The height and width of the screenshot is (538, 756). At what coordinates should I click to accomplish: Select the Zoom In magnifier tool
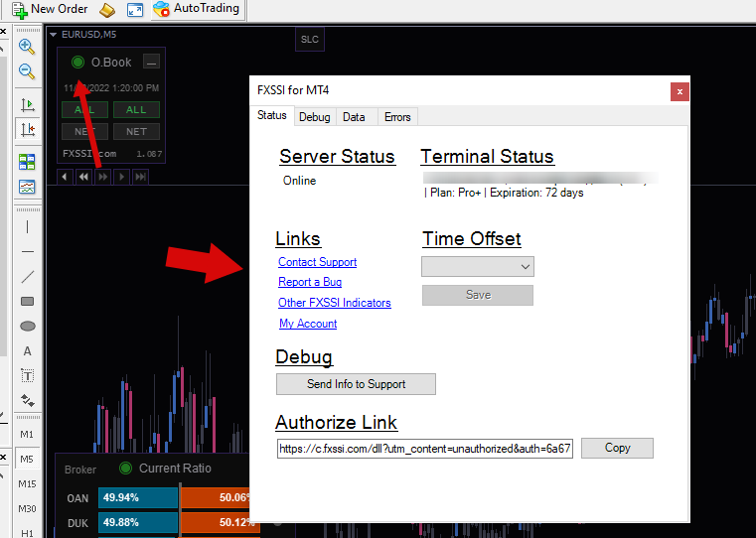[x=27, y=47]
